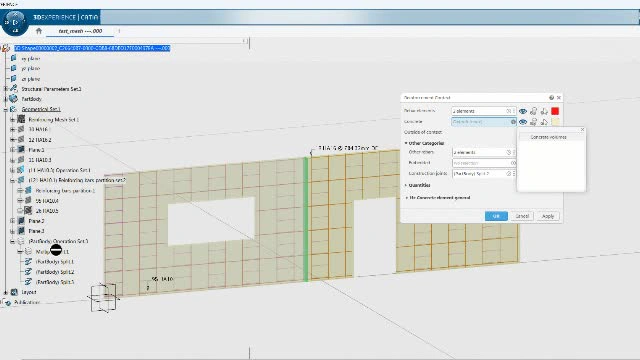
Task: Expand Structure Parameters Set.1 node
Action: (6, 89)
